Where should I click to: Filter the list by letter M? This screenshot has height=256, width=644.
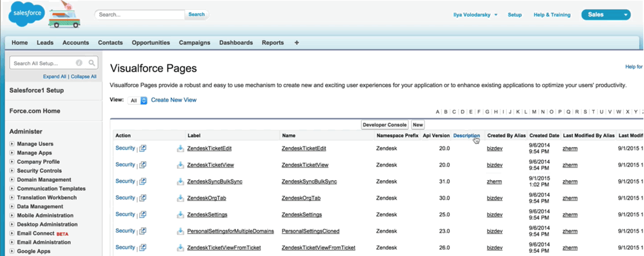coord(534,111)
